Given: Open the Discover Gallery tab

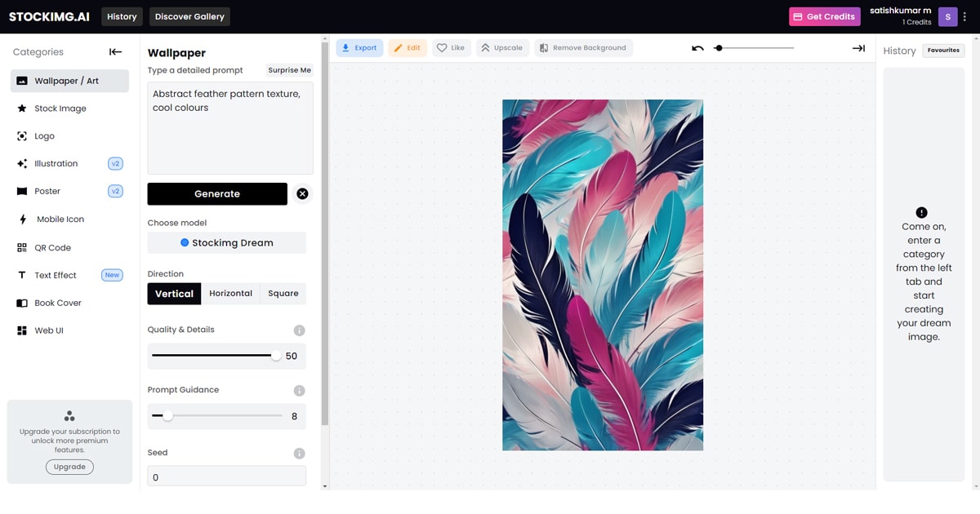Looking at the screenshot, I should [189, 16].
